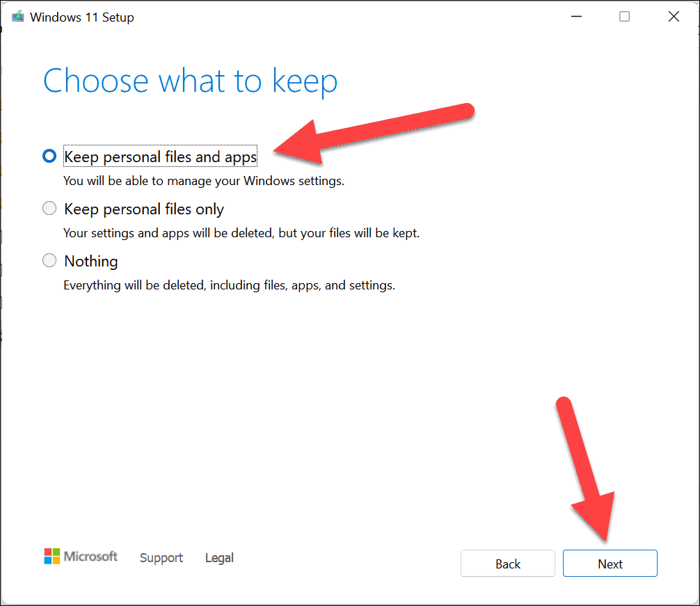Click the 'Keep personal files only' label text
The width and height of the screenshot is (700, 606).
click(144, 209)
